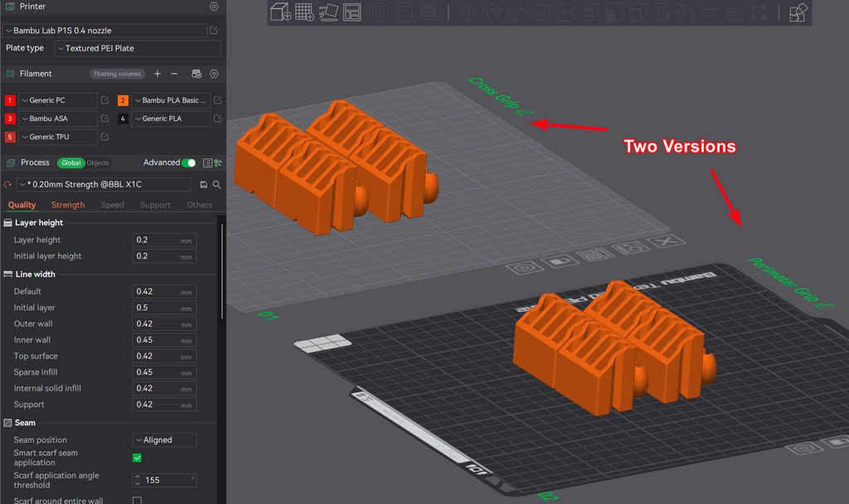Image resolution: width=849 pixels, height=504 pixels.
Task: Switch to the Support tab
Action: 155,205
